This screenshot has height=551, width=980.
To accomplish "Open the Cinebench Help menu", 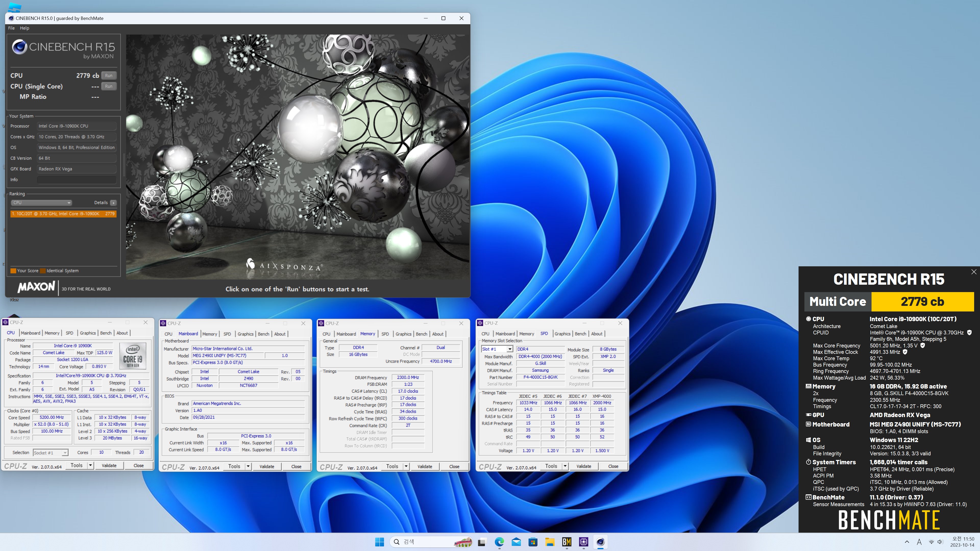I will 24,28.
